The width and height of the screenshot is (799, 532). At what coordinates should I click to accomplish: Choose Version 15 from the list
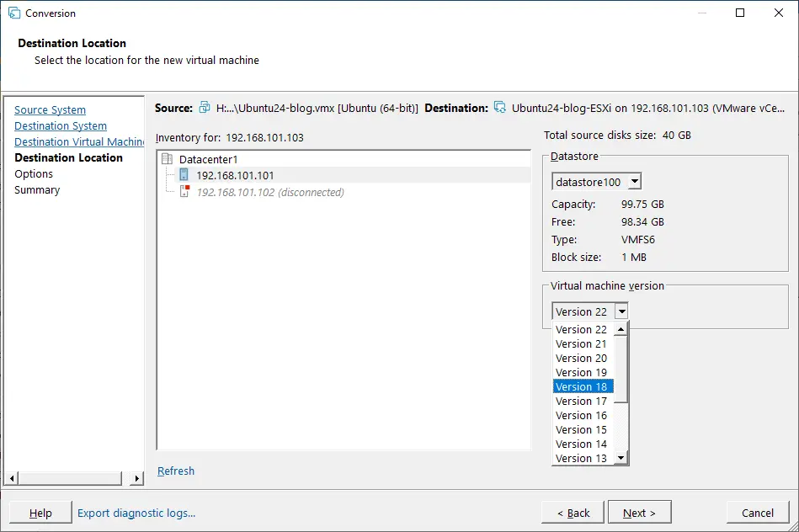[583, 429]
